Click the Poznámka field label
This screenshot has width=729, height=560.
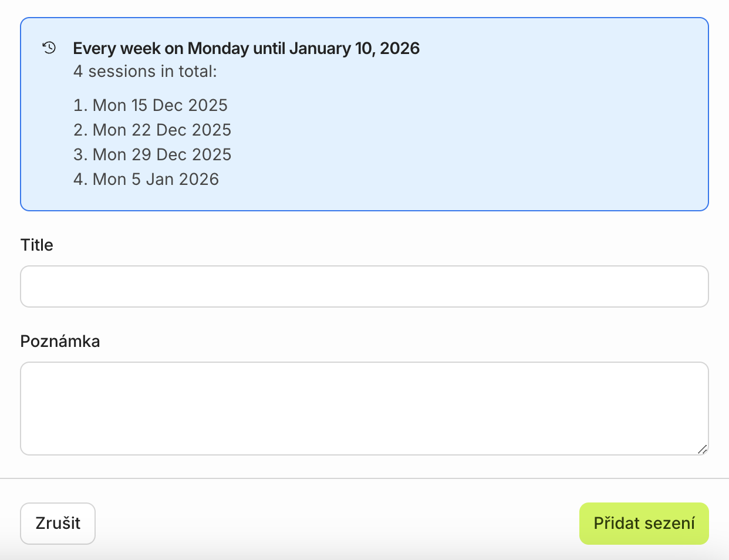[x=60, y=342]
